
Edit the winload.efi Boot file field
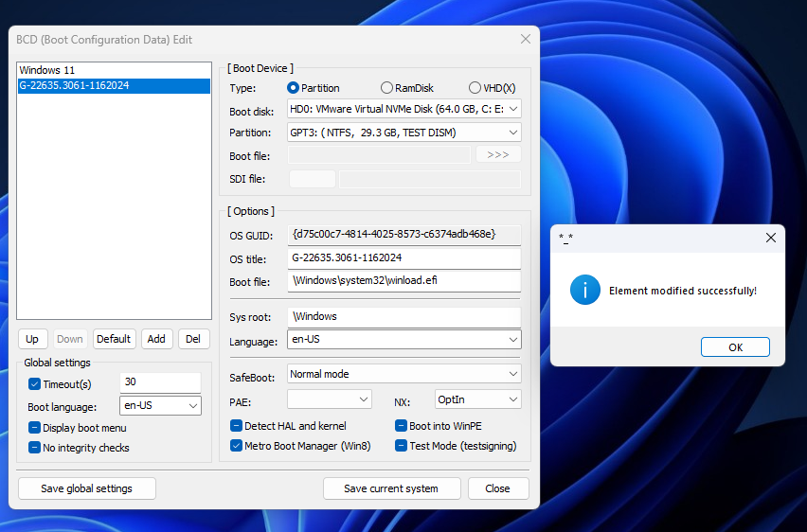coord(404,281)
